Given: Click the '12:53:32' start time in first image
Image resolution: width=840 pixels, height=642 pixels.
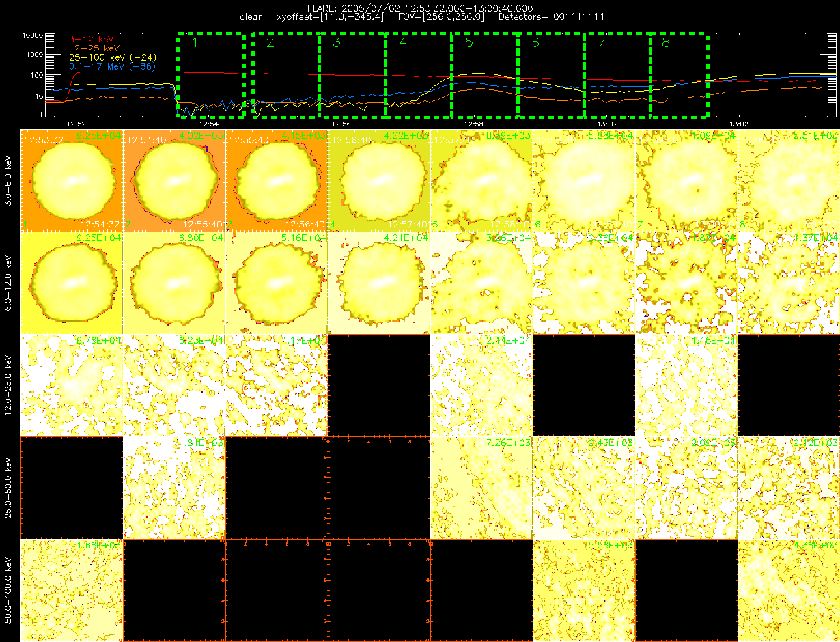Looking at the screenshot, I should [x=44, y=140].
